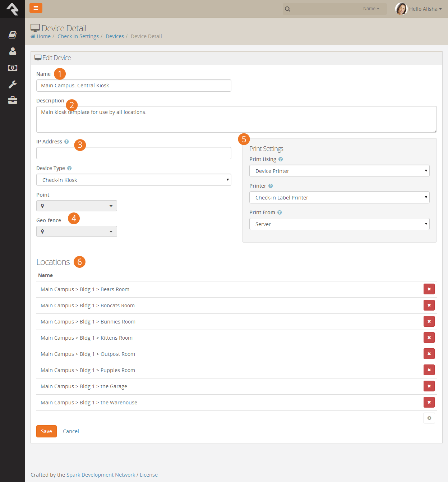This screenshot has height=482, width=448.
Task: Open the money icon in sidebar
Action: [13, 68]
